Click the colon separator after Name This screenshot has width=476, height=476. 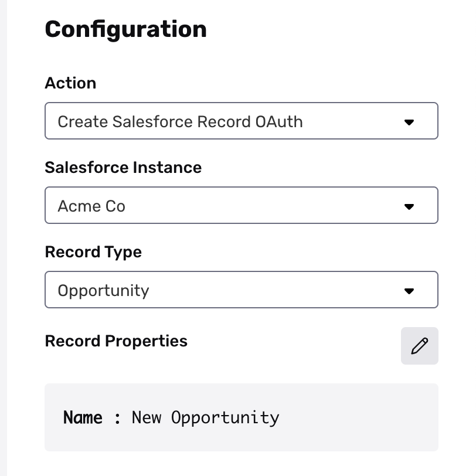pyautogui.click(x=117, y=418)
